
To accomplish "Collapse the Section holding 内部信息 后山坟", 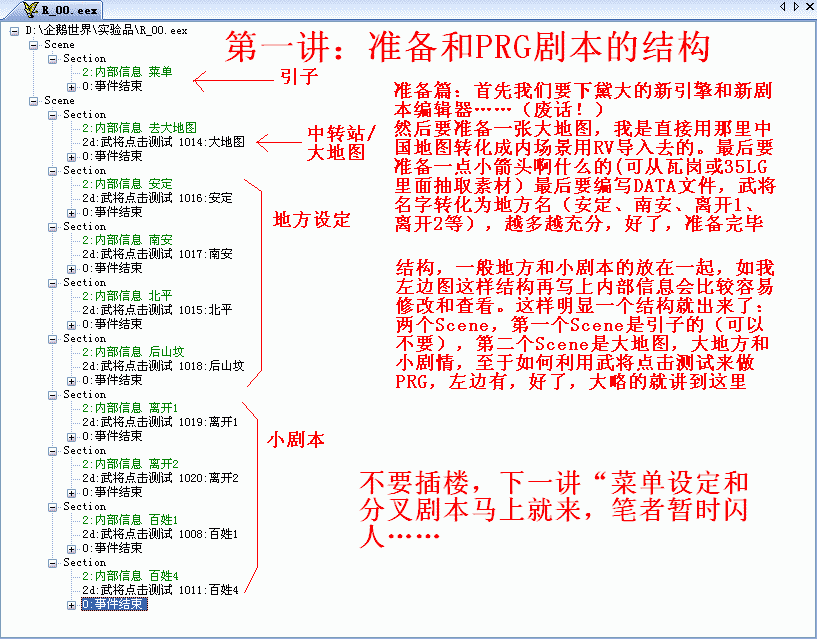I will coord(53,339).
